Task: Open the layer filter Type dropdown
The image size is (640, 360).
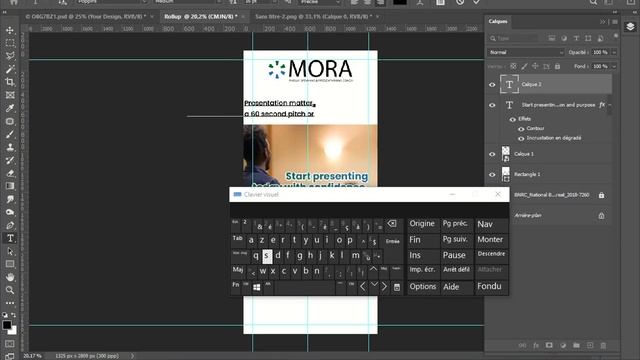Action: [513, 38]
